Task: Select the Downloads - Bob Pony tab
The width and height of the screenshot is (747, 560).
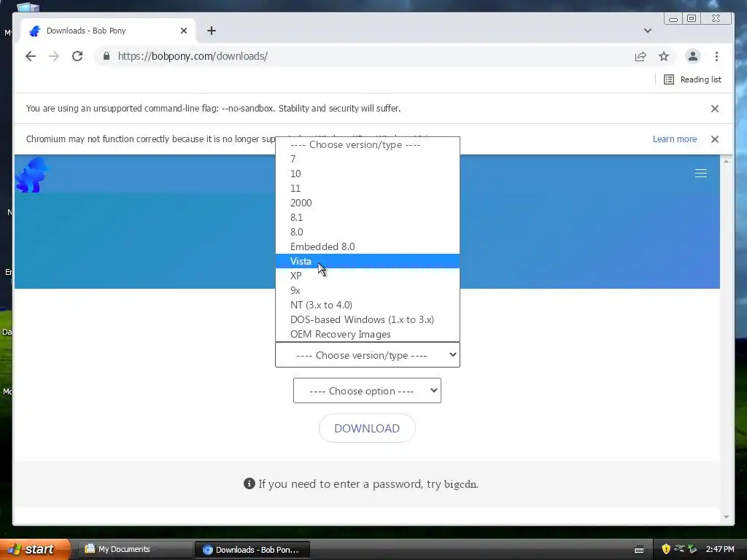Action: point(109,31)
